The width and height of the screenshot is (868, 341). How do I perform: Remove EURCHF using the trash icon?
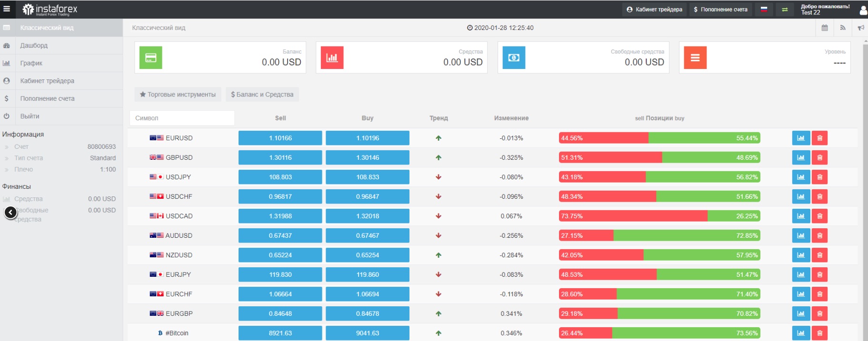point(819,294)
